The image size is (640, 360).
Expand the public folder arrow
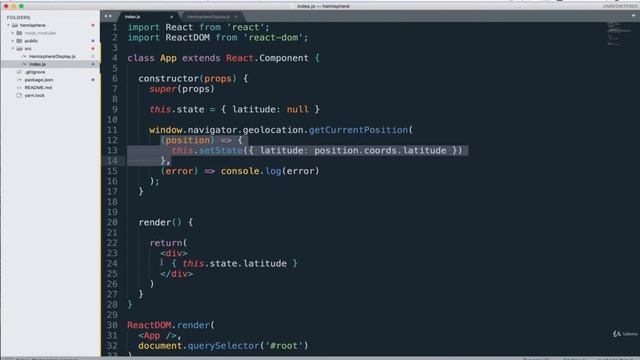[x=13, y=41]
